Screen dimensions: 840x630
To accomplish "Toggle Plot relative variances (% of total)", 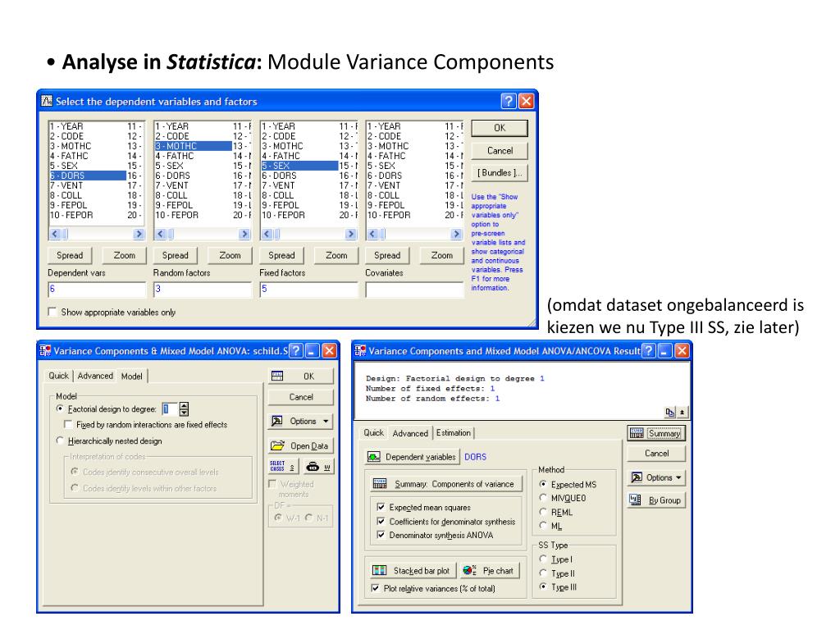I will (x=375, y=588).
